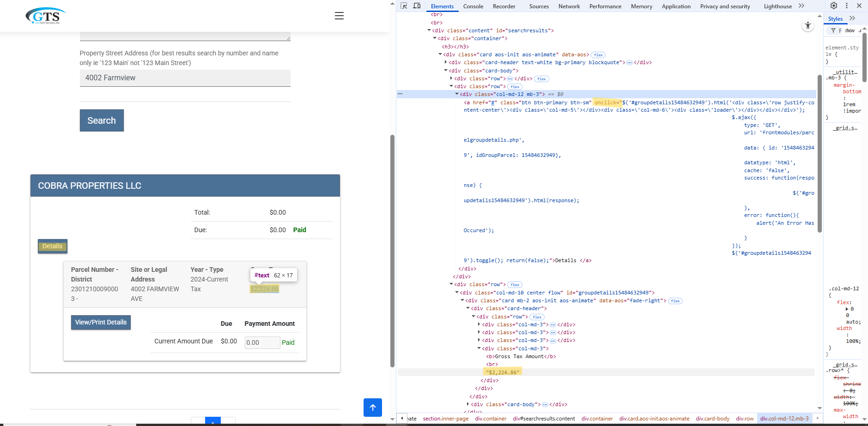Click flex badge beside card aos-init
Viewport: 868px width, 426px height.
pos(598,55)
